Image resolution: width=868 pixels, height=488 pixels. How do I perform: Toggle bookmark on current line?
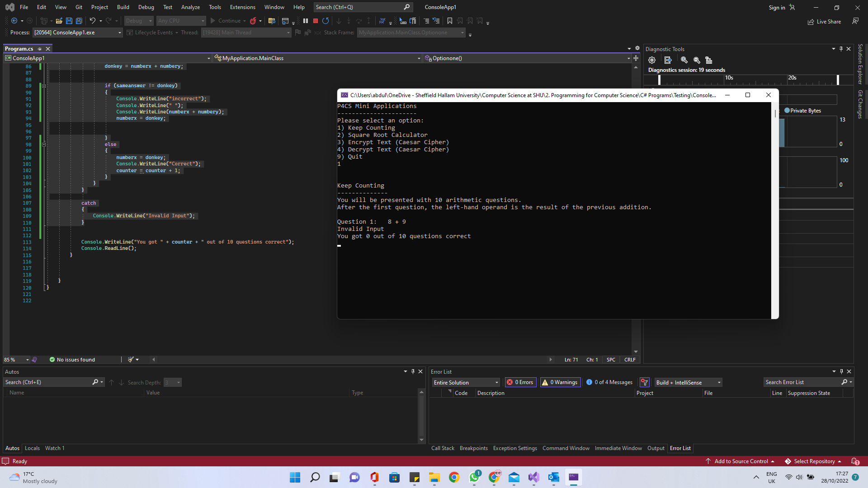point(449,21)
